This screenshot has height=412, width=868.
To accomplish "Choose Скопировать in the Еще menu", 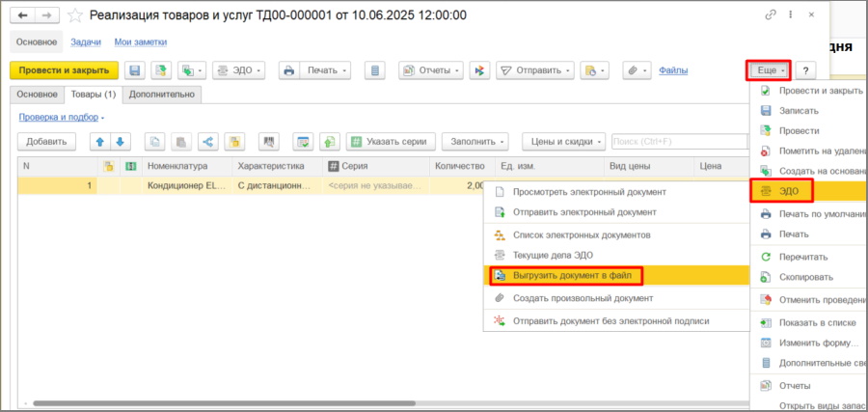I will [x=809, y=277].
